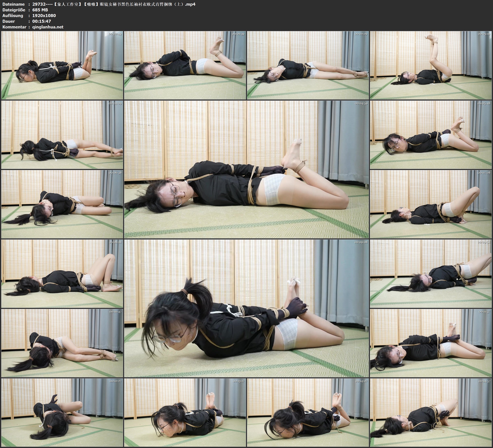Viewport: 493px width, 448px height.
Task: Open the frame marked 00:08:18
Action: tap(62, 273)
